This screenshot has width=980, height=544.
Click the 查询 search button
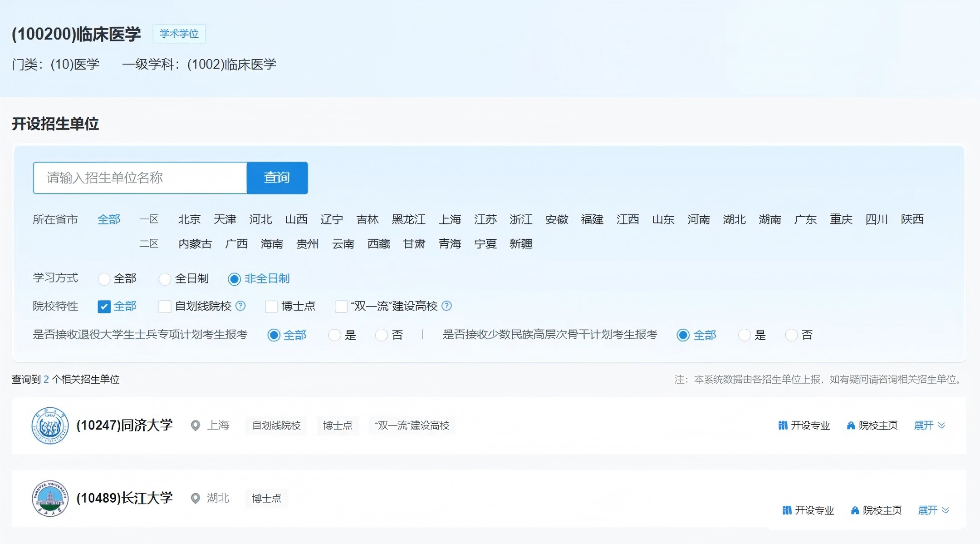(277, 178)
